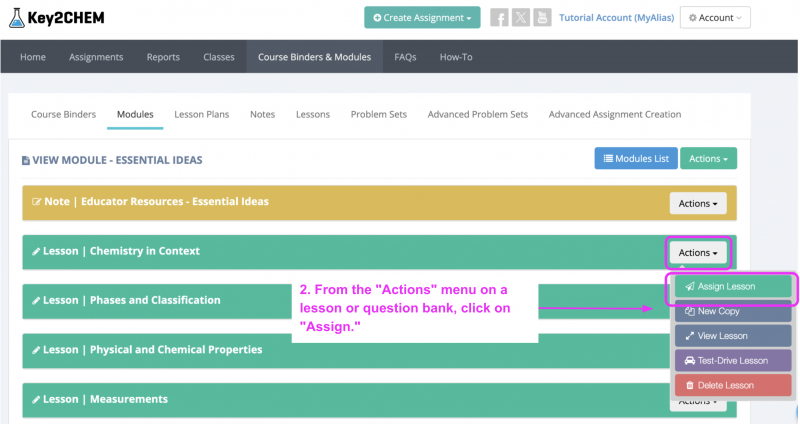Switch to the Problem Sets tab
This screenshot has height=424, width=800.
pyautogui.click(x=378, y=114)
